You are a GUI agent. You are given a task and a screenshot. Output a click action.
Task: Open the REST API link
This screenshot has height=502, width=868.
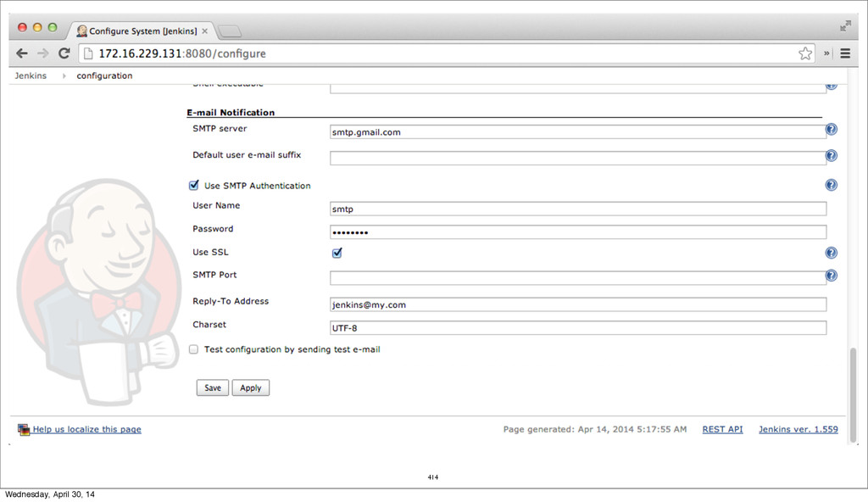[x=722, y=429]
